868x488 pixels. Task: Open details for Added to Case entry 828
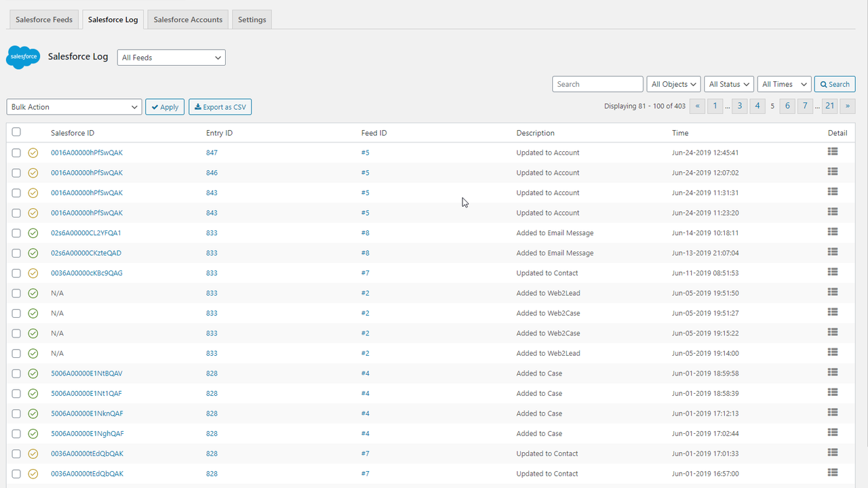click(832, 373)
